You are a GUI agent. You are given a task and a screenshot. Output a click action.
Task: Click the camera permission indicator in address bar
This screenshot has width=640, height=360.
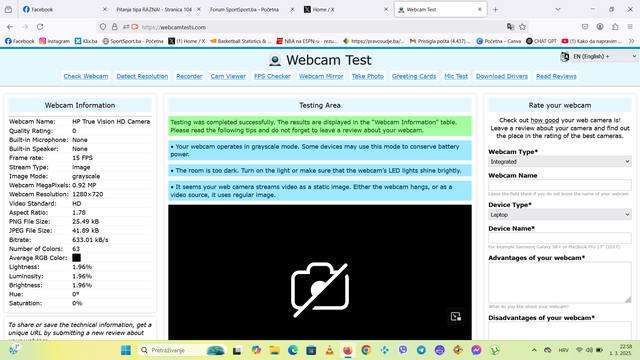click(x=135, y=27)
